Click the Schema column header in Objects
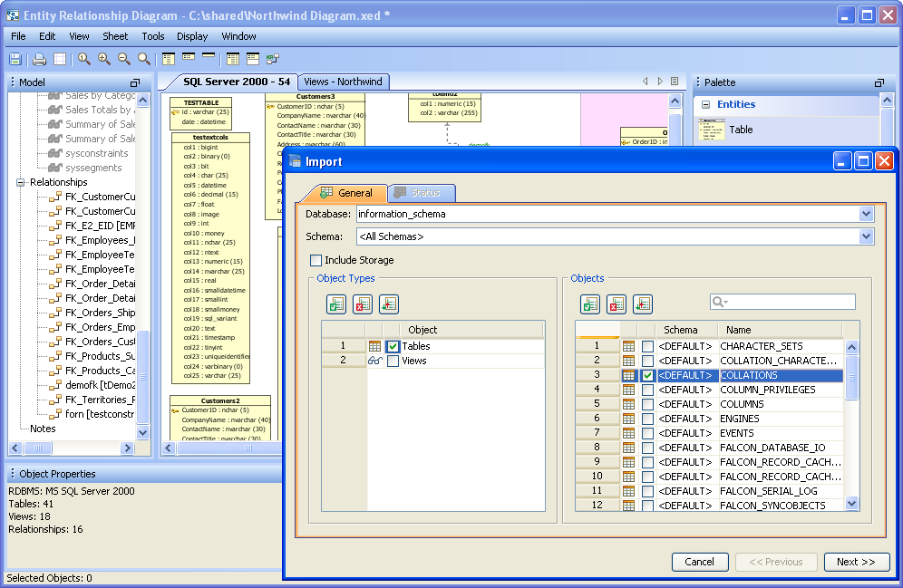Viewport: 903px width, 588px height. [687, 331]
